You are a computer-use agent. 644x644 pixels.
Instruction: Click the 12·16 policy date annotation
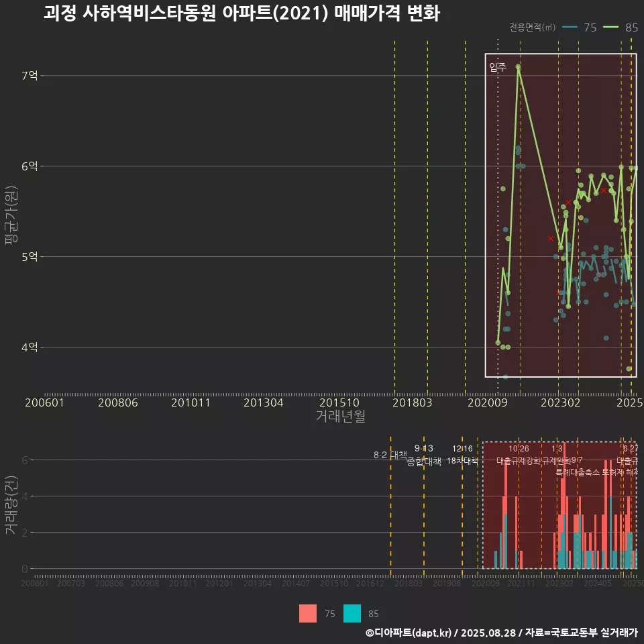click(462, 449)
